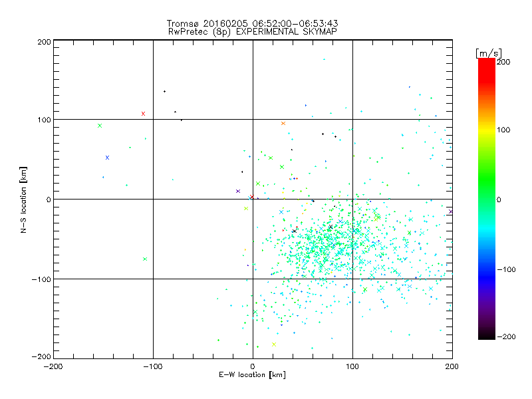Click the purple X marker near E-W -15, N-S 10
532x399 pixels.
point(238,192)
